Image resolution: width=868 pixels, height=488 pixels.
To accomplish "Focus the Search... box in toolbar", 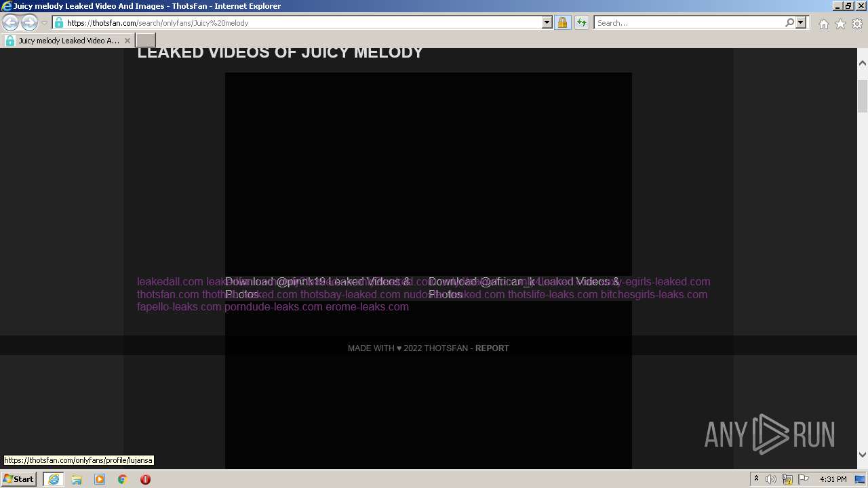I will click(x=688, y=23).
